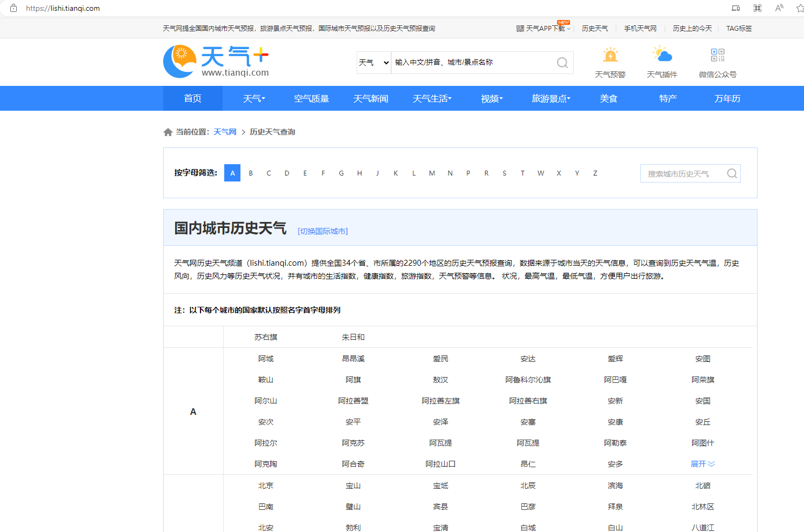
Task: Open 阿荣旗 historical weather
Action: [x=703, y=380]
